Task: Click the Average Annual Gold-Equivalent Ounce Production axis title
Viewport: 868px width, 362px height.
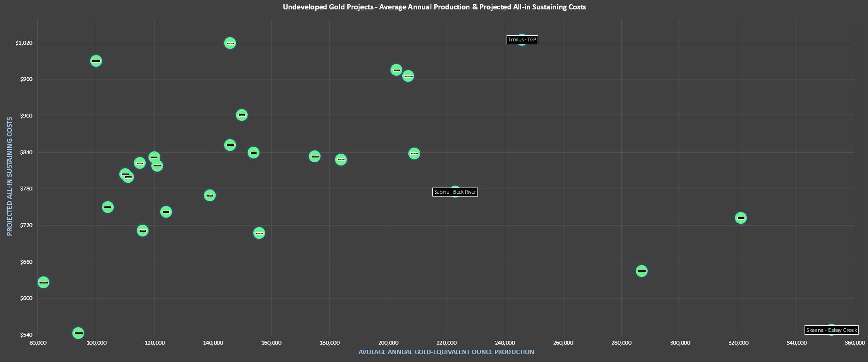Action: click(x=446, y=352)
